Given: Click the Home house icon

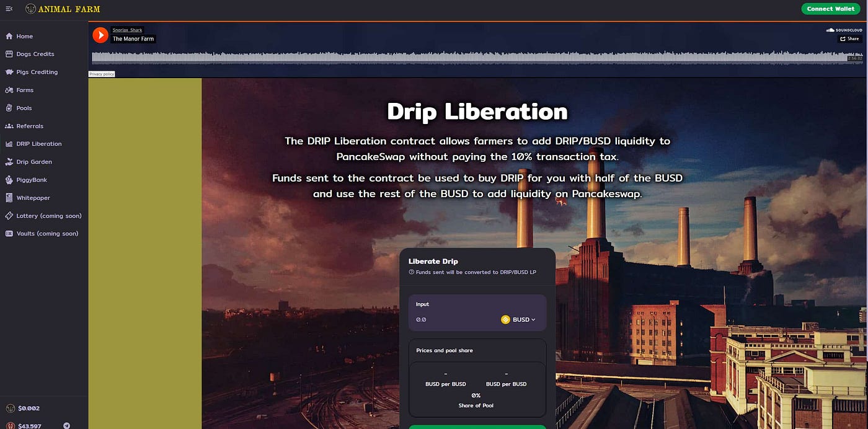Looking at the screenshot, I should point(9,37).
